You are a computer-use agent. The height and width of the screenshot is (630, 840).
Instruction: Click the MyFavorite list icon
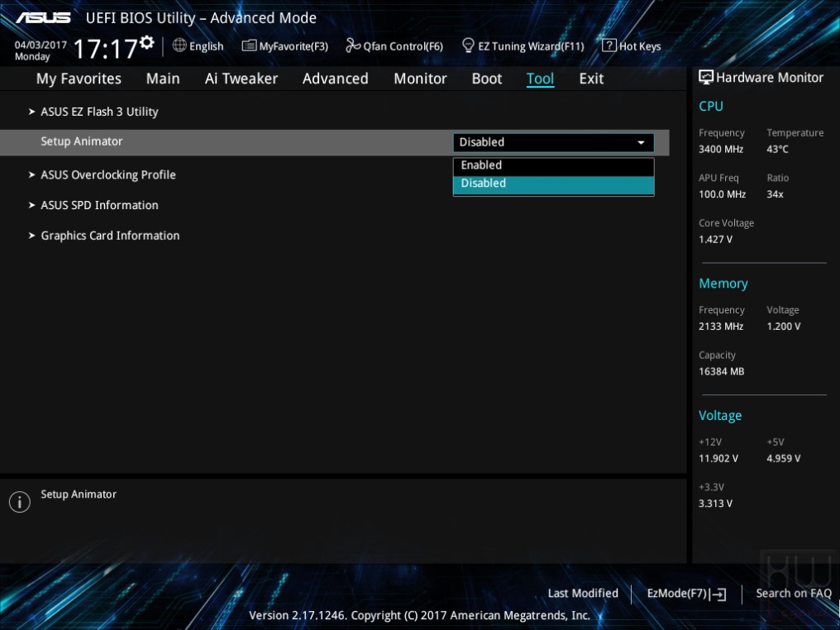coord(249,45)
